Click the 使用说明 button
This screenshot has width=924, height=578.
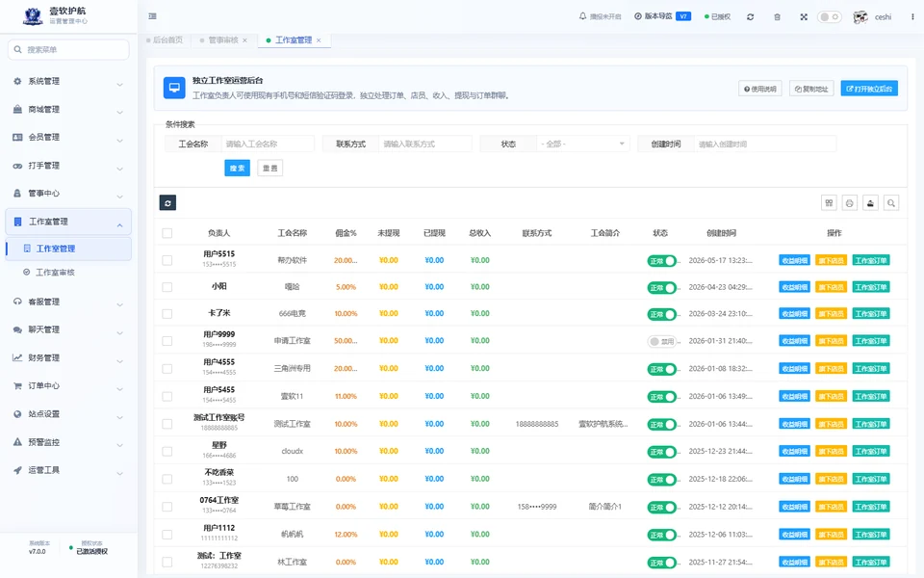pos(760,89)
